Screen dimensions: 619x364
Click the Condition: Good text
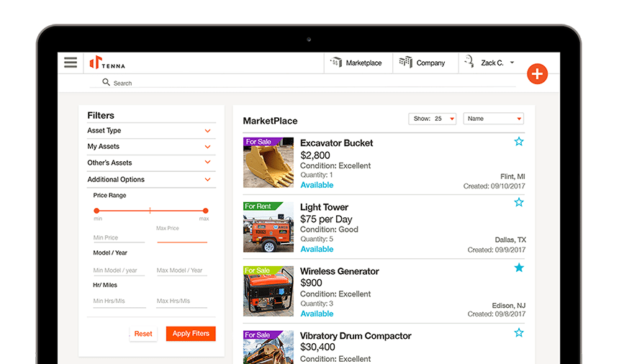tap(329, 229)
